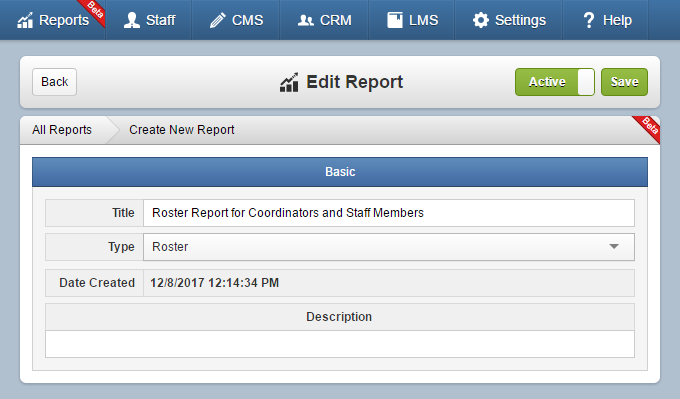
Task: Click into the Description text area
Action: point(340,344)
